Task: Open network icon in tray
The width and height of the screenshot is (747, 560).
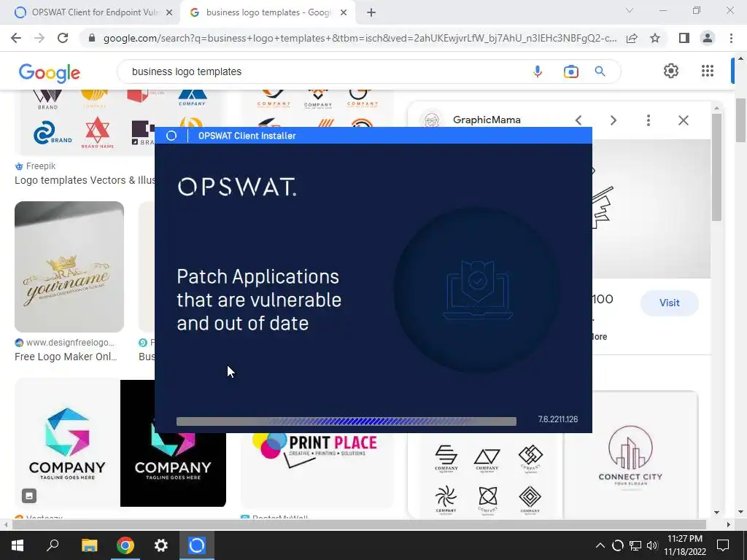Action: click(x=635, y=545)
